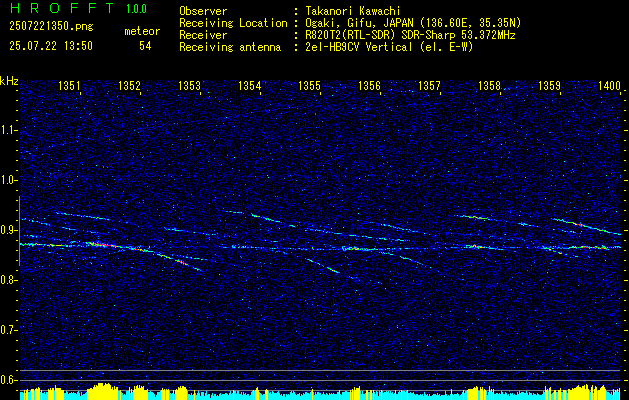Screen dimensions: 629x400
Task: Click the date 25.07.22 13:50
Action: [51, 46]
